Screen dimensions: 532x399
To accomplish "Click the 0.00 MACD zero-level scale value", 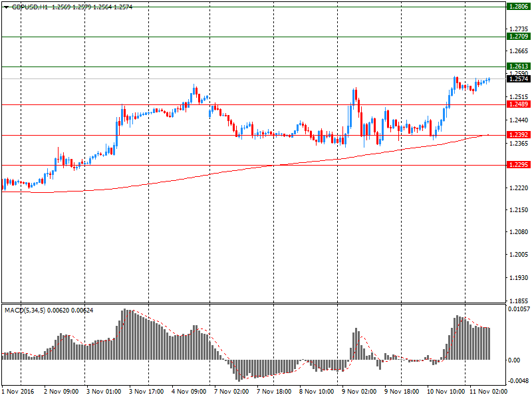I will point(514,360).
